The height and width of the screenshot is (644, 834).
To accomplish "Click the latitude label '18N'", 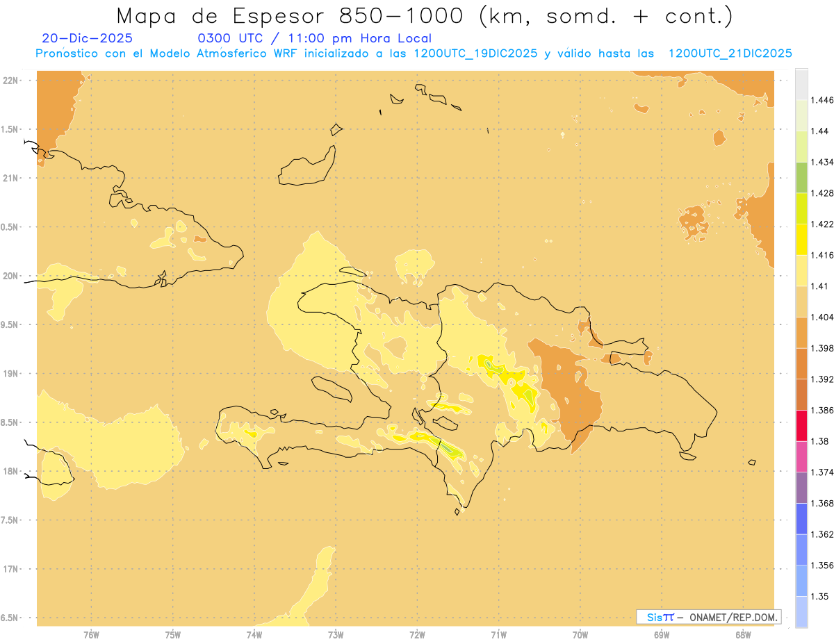I will pyautogui.click(x=10, y=471).
